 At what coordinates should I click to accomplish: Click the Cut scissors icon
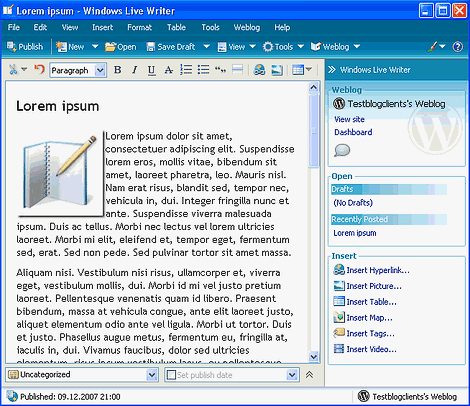click(13, 70)
